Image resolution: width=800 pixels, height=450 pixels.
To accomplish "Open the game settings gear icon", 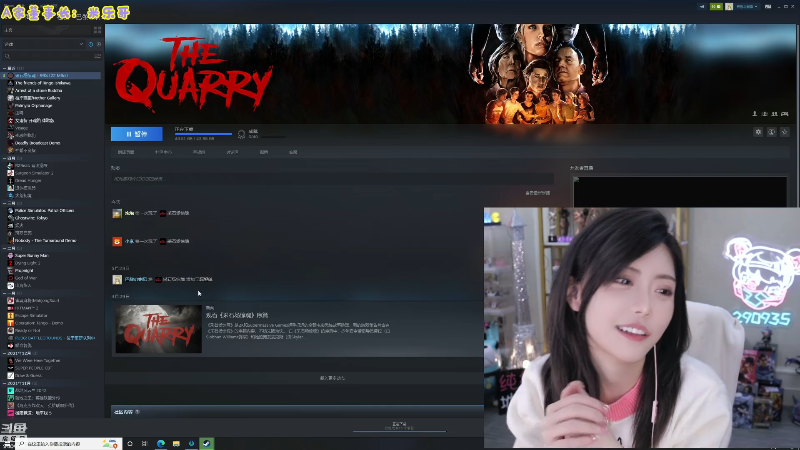I will [758, 132].
